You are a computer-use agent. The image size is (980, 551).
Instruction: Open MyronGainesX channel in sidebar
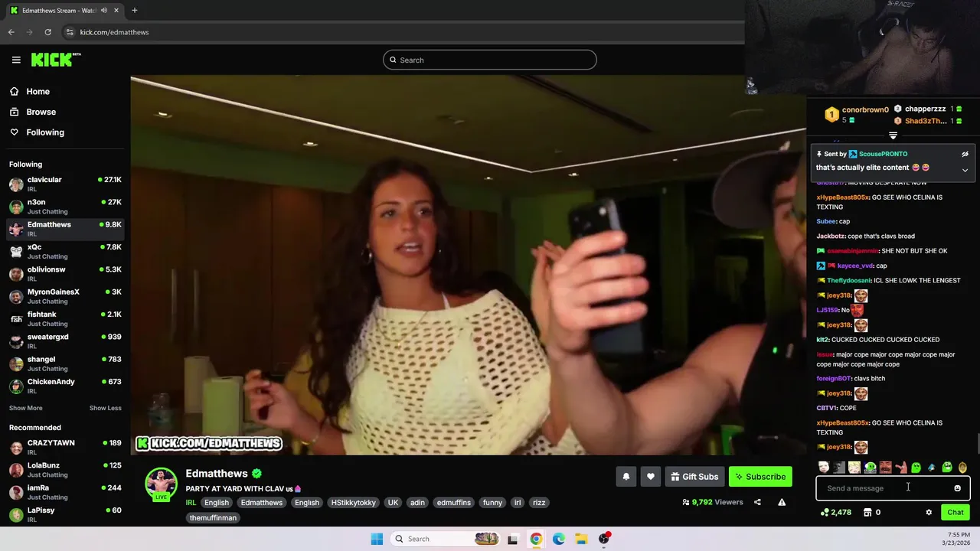(65, 296)
